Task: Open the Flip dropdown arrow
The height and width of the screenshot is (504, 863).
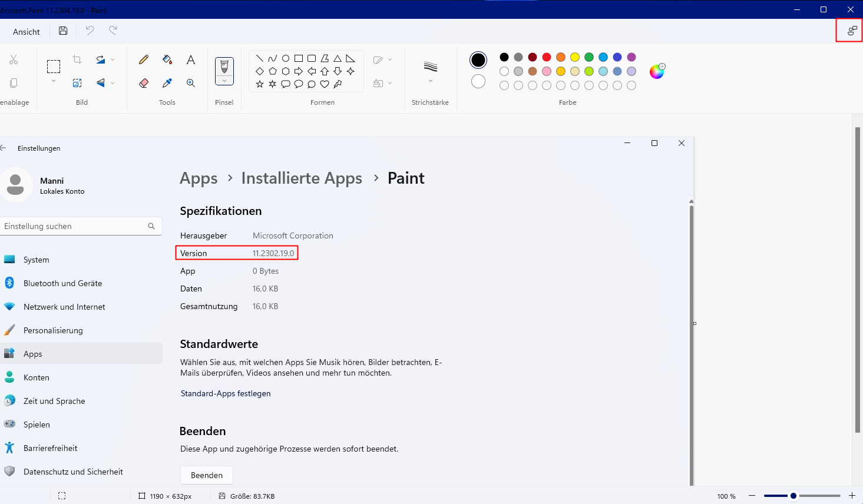Action: point(113,83)
